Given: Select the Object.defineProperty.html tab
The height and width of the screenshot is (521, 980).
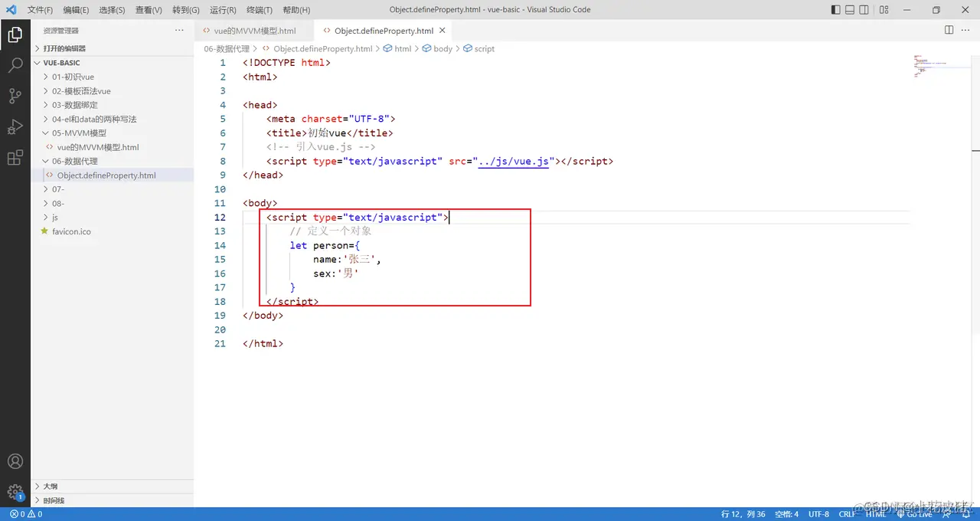Looking at the screenshot, I should pyautogui.click(x=384, y=31).
